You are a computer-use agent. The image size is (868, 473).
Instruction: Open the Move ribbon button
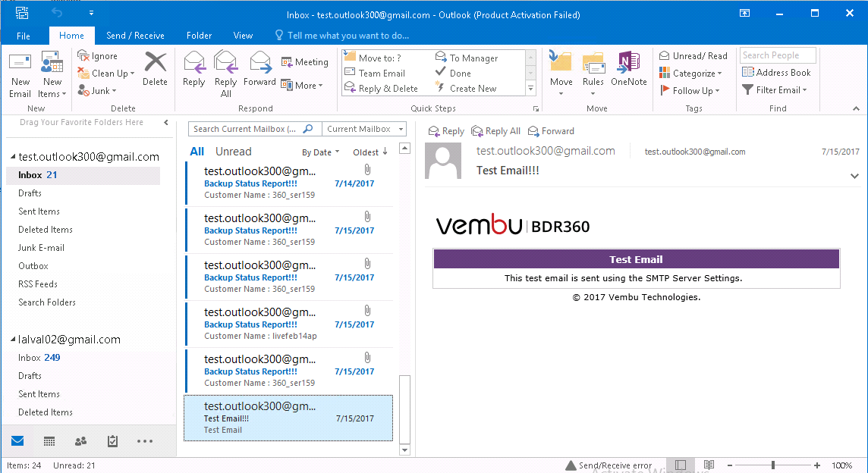(x=561, y=73)
